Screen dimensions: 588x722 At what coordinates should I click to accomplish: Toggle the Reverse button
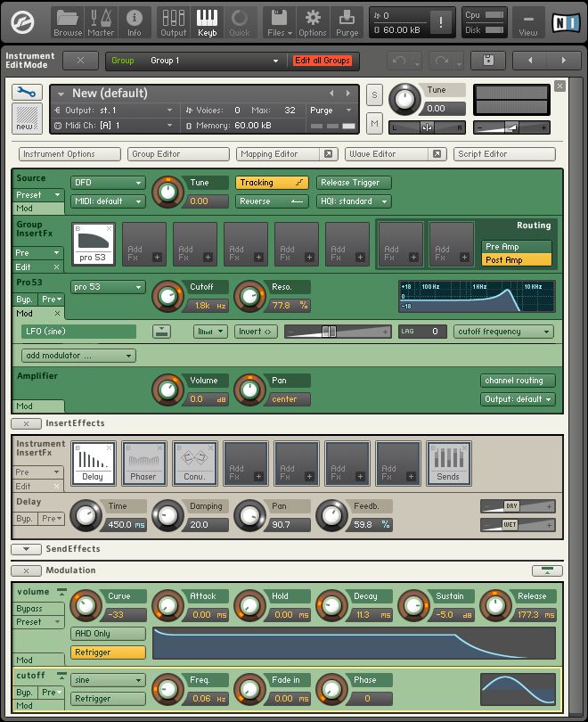(x=272, y=201)
